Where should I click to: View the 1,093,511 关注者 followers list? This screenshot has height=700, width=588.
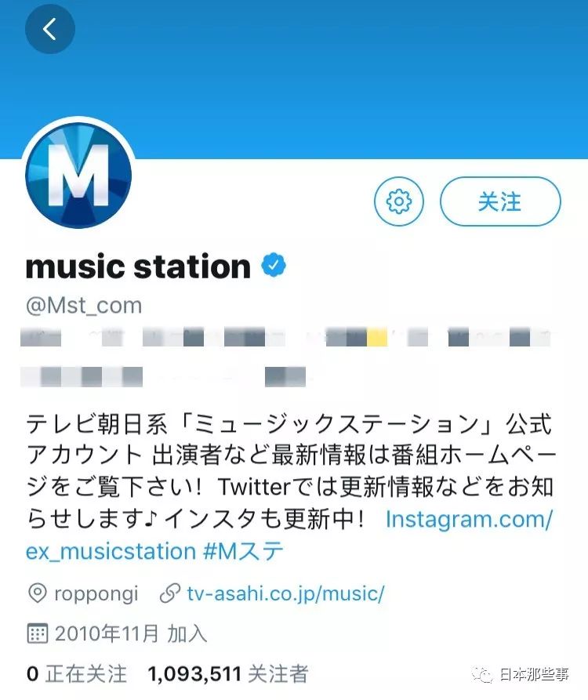228,673
